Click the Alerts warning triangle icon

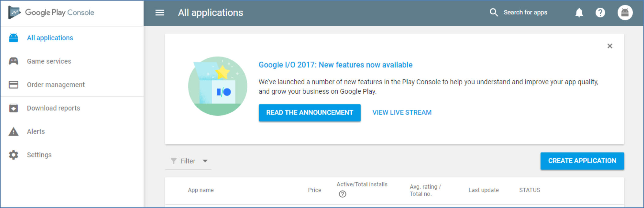click(x=13, y=132)
